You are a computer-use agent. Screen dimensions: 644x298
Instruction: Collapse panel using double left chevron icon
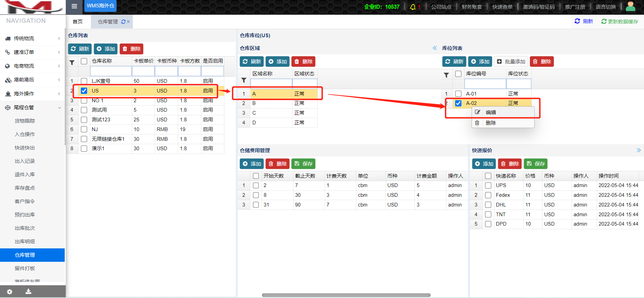[x=435, y=48]
